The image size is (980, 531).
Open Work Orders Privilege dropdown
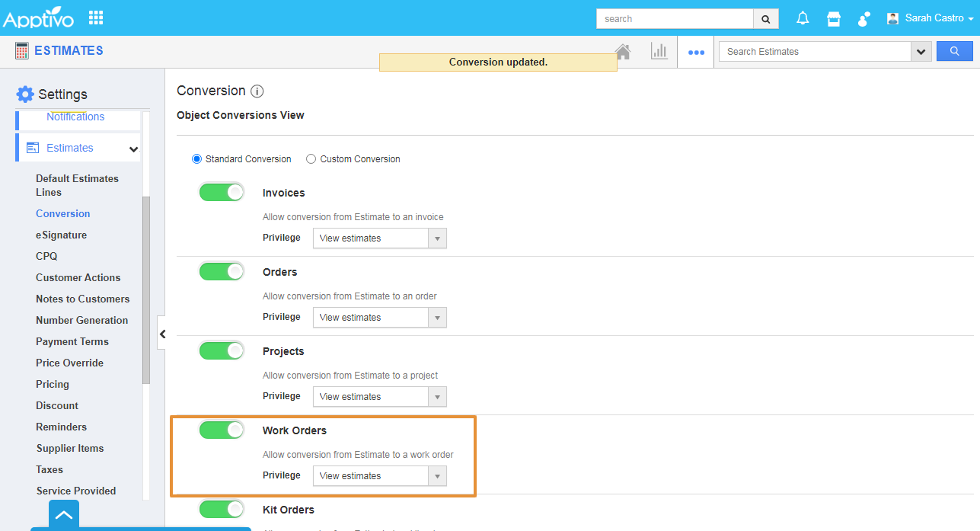(380, 476)
